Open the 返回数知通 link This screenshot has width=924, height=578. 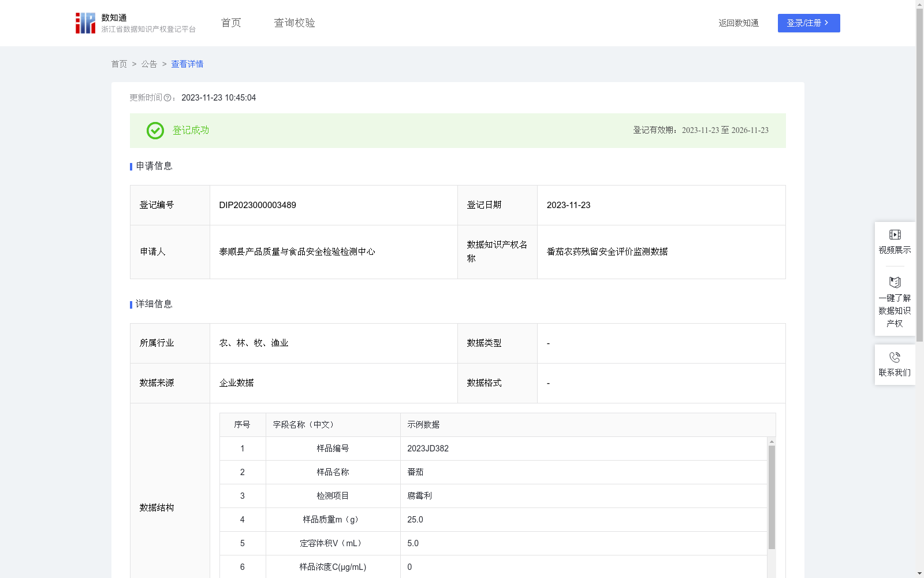739,23
